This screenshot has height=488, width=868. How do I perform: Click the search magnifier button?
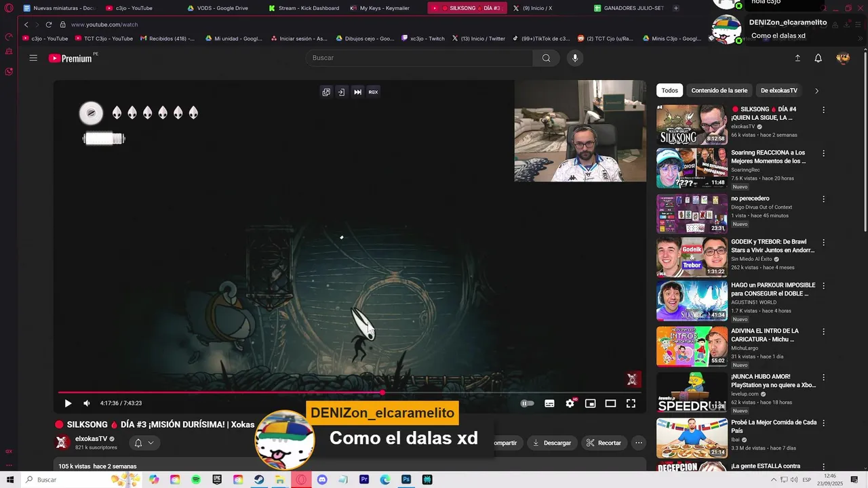(546, 58)
